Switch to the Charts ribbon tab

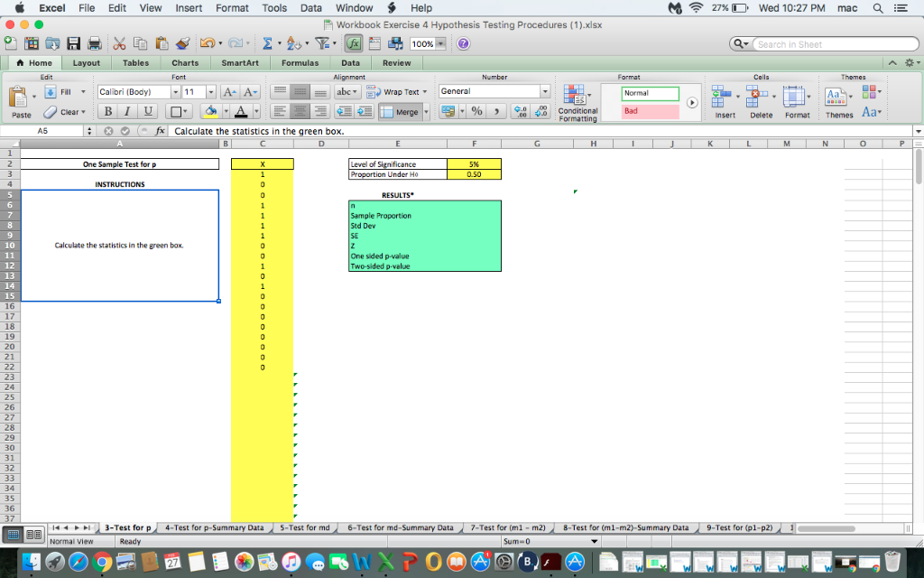coord(184,62)
